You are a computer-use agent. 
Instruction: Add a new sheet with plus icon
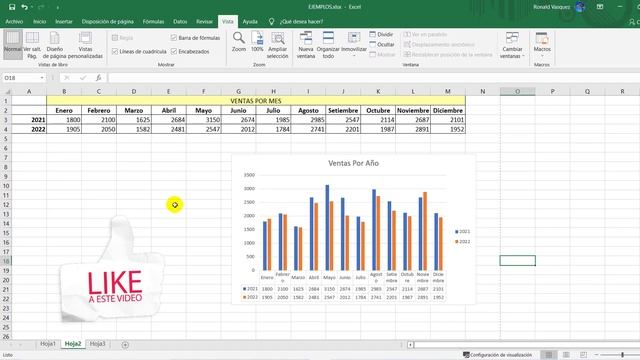coord(125,345)
